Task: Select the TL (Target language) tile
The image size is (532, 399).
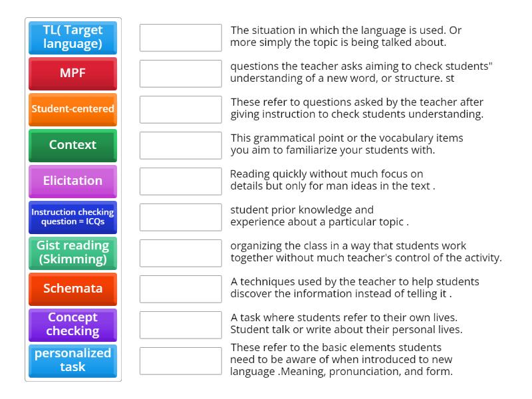Action: [72, 38]
